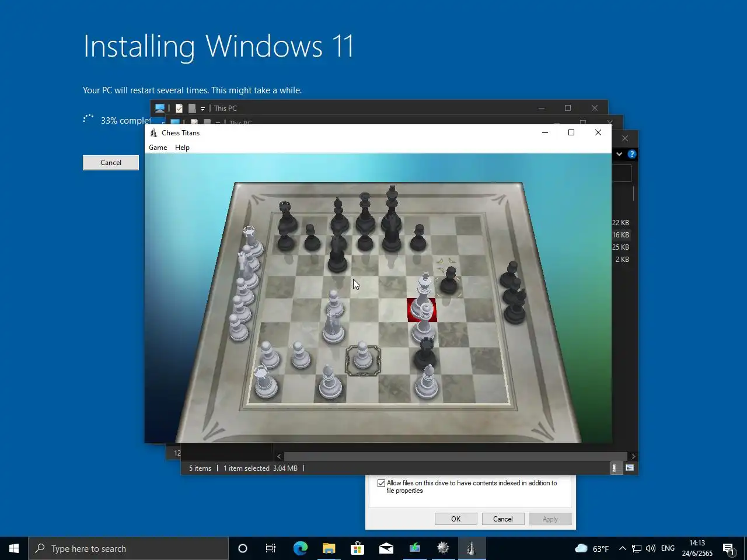The height and width of the screenshot is (560, 747).
Task: Expand the ribbon chevron in the Explorer window
Action: (x=619, y=154)
